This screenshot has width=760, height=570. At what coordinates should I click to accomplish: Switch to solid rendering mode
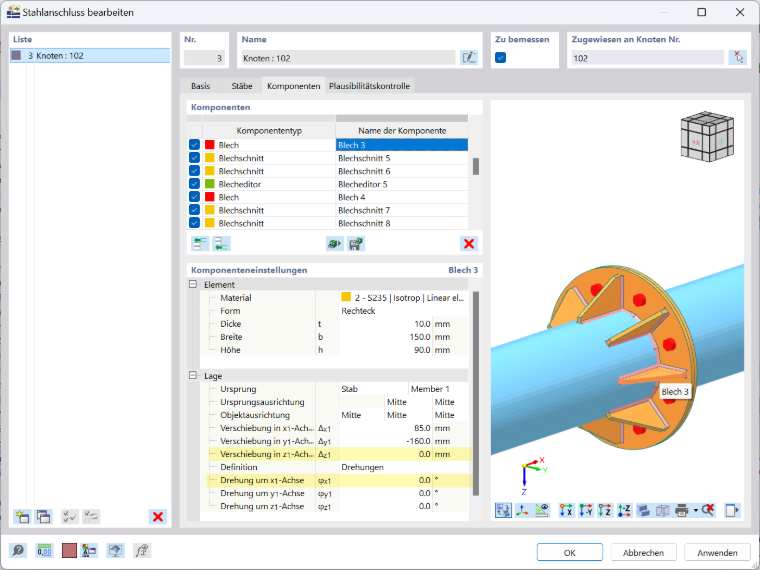tap(643, 510)
